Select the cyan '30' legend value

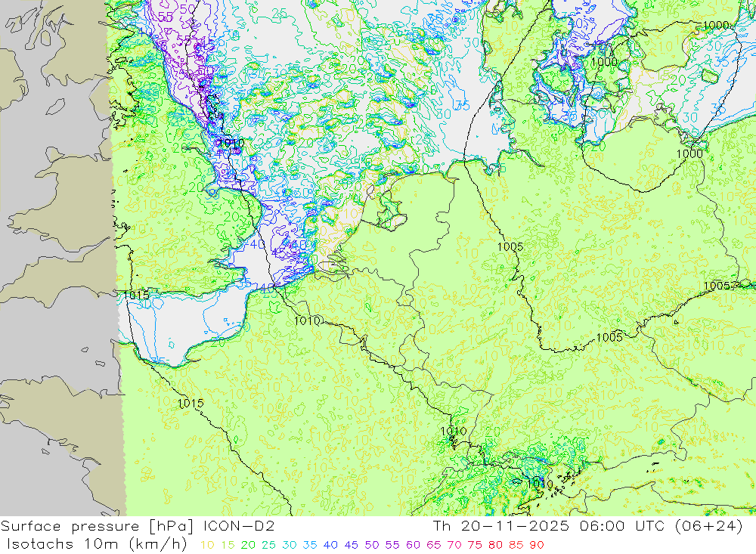[x=290, y=545]
